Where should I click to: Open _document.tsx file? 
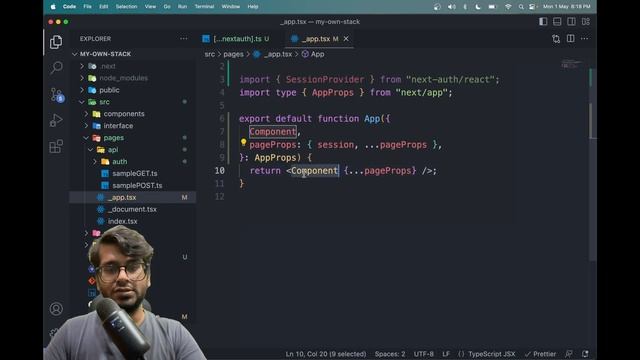[x=132, y=209]
